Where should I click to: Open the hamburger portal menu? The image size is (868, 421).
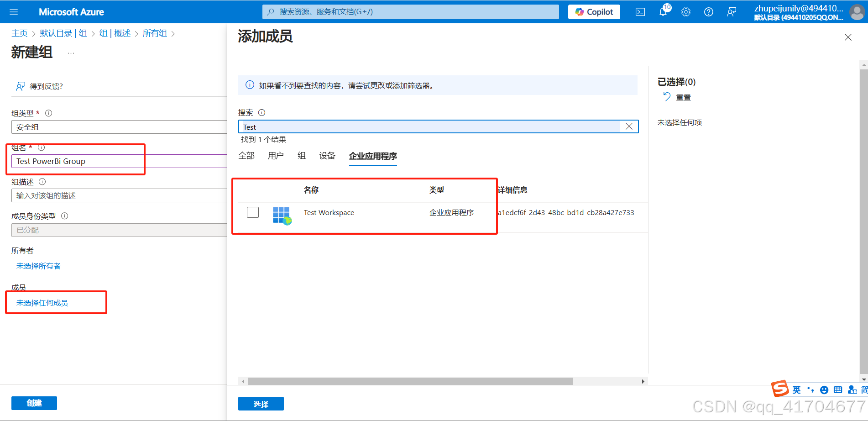click(13, 12)
